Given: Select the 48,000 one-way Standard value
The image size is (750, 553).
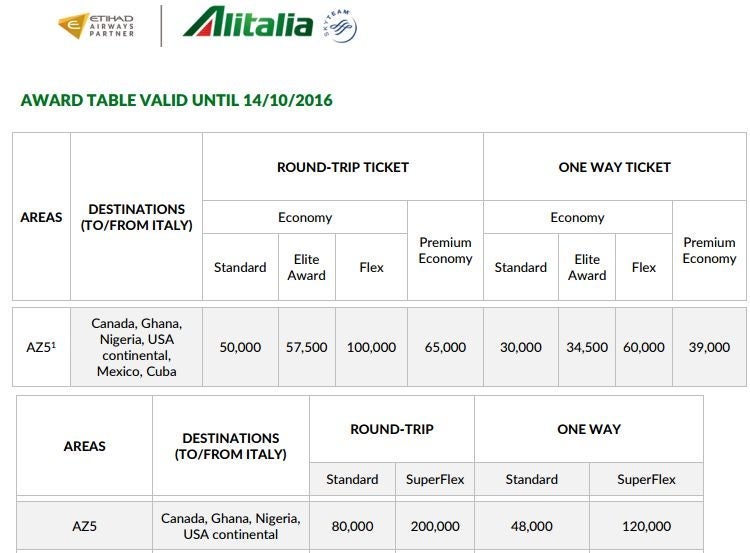Looking at the screenshot, I should click(x=531, y=526).
